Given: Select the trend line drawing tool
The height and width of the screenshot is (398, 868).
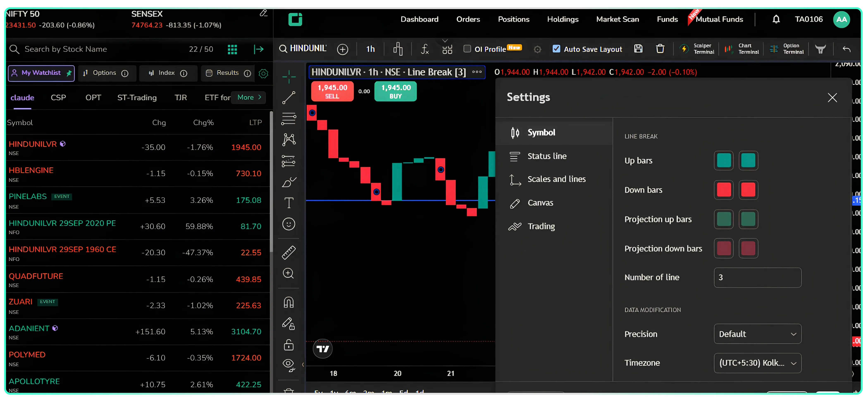Looking at the screenshot, I should 289,98.
